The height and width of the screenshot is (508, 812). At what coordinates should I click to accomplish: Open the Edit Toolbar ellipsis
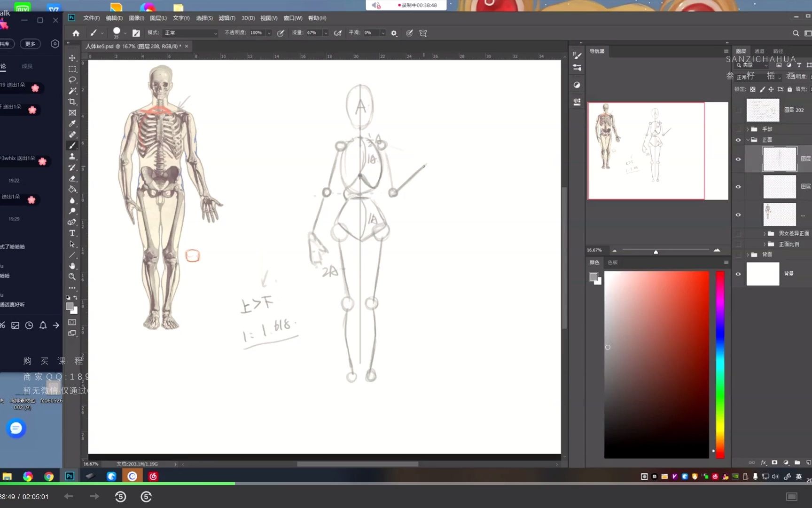pos(72,287)
